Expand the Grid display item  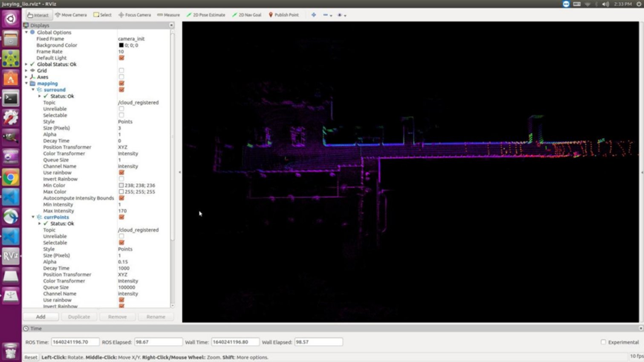tap(26, 71)
